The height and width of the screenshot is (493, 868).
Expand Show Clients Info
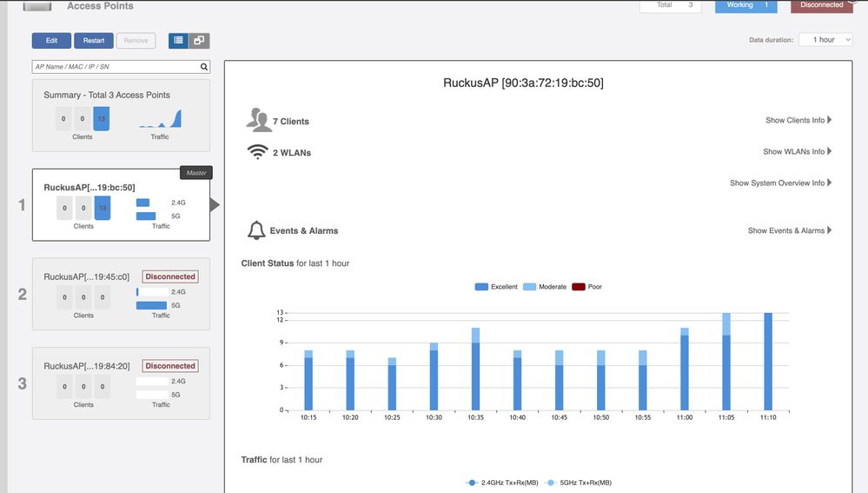798,120
